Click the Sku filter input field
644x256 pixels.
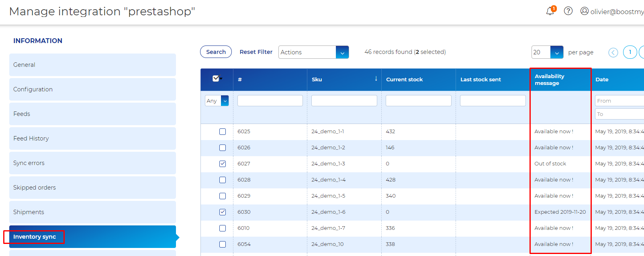[x=344, y=101]
